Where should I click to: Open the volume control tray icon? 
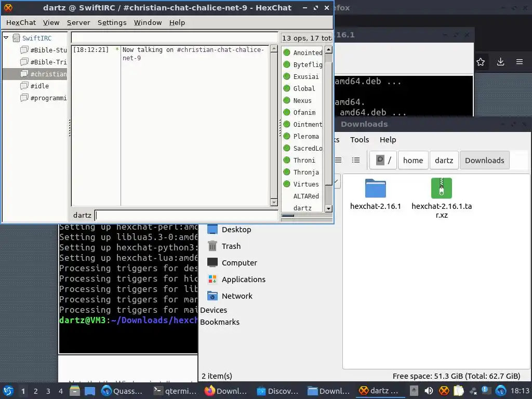click(429, 391)
